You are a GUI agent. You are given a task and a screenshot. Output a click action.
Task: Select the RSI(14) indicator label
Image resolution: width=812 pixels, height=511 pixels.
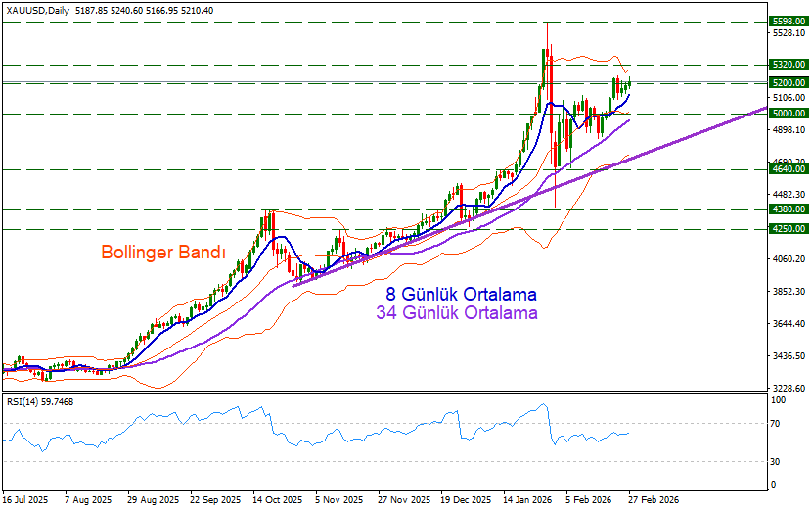(x=40, y=400)
